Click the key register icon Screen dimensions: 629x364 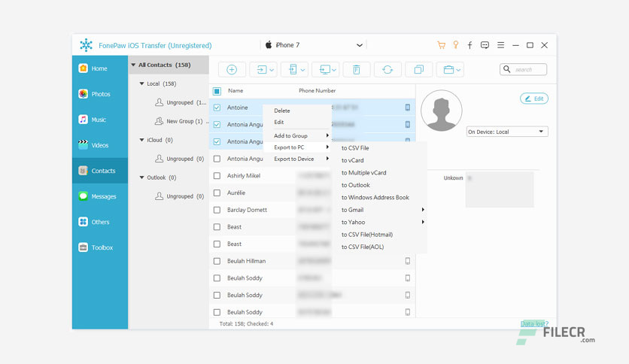(456, 45)
